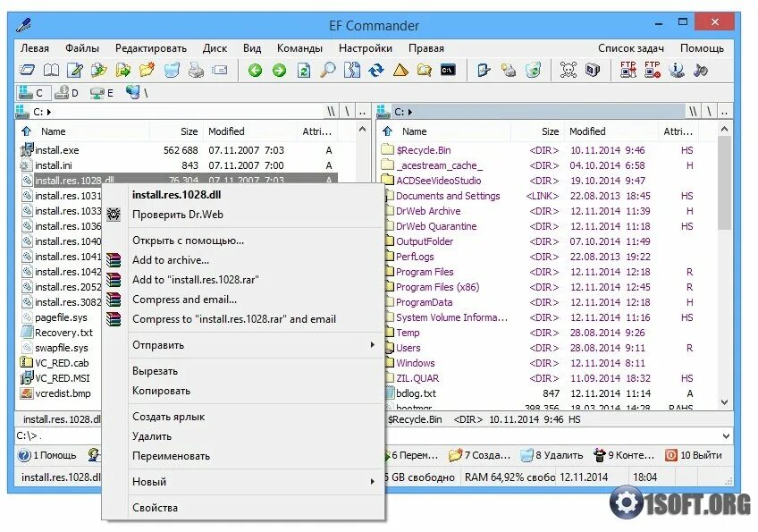758x532 pixels.
Task: Open Левая menu
Action: point(34,48)
